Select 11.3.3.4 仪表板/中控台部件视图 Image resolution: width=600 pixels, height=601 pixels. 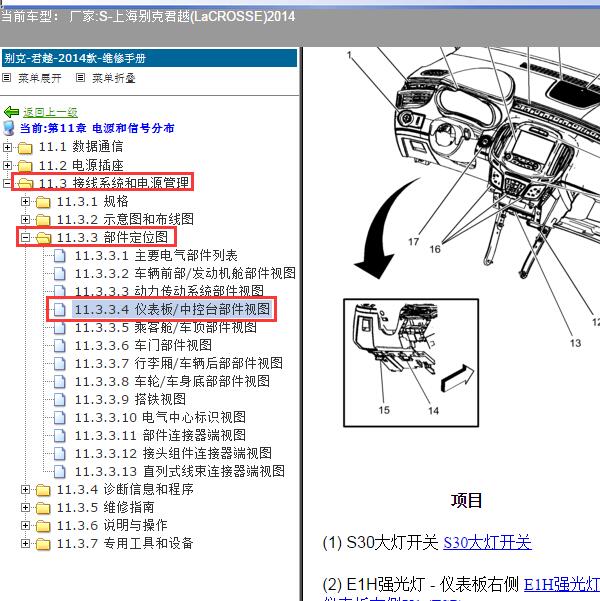[x=172, y=309]
